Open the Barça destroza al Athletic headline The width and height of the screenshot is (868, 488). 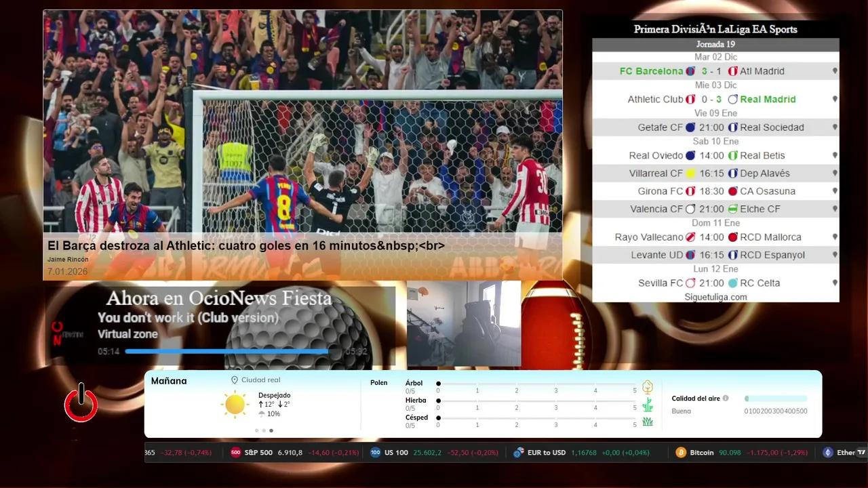pyautogui.click(x=246, y=246)
